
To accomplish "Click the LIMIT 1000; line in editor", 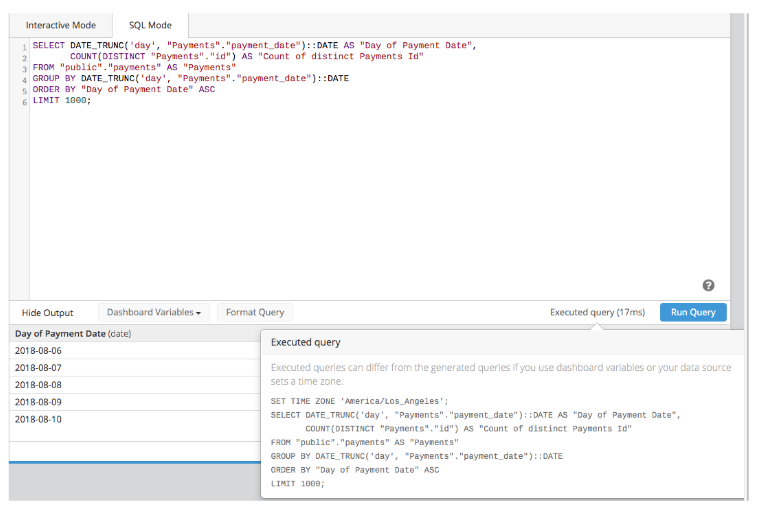I will coord(61,101).
